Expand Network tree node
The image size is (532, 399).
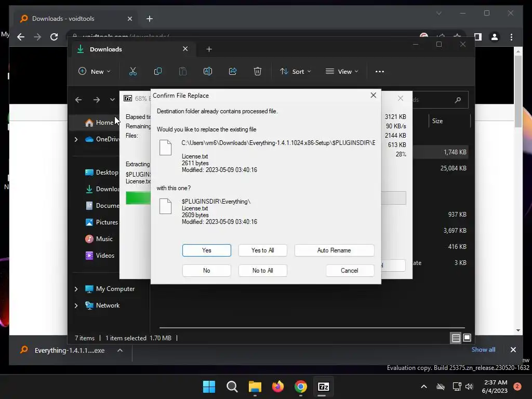point(76,305)
